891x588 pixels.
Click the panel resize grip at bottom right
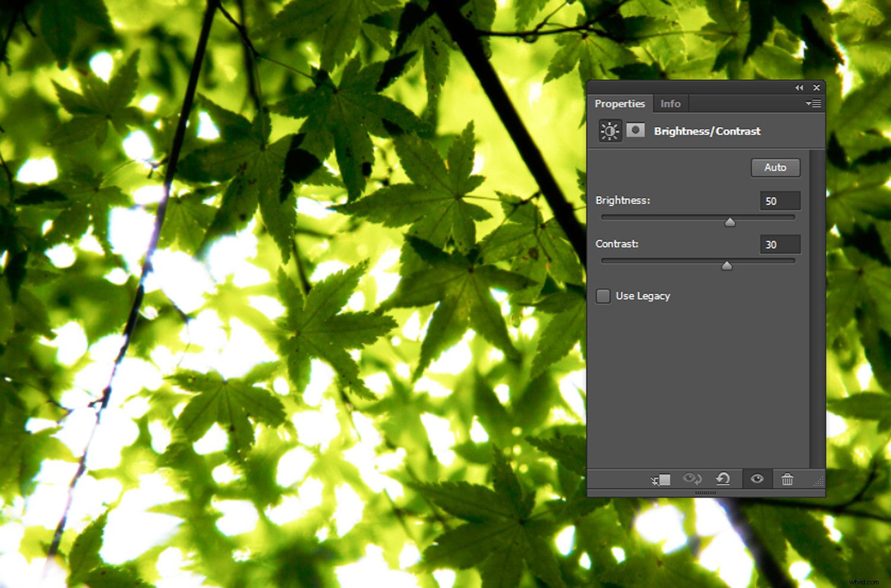pyautogui.click(x=820, y=481)
